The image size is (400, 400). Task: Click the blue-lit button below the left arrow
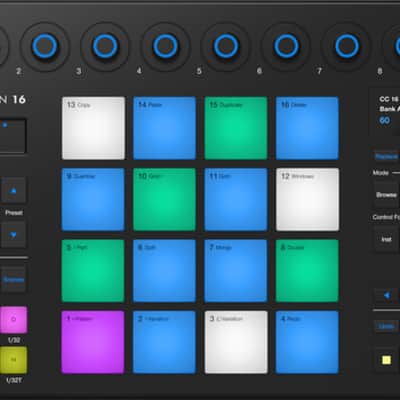(x=386, y=326)
